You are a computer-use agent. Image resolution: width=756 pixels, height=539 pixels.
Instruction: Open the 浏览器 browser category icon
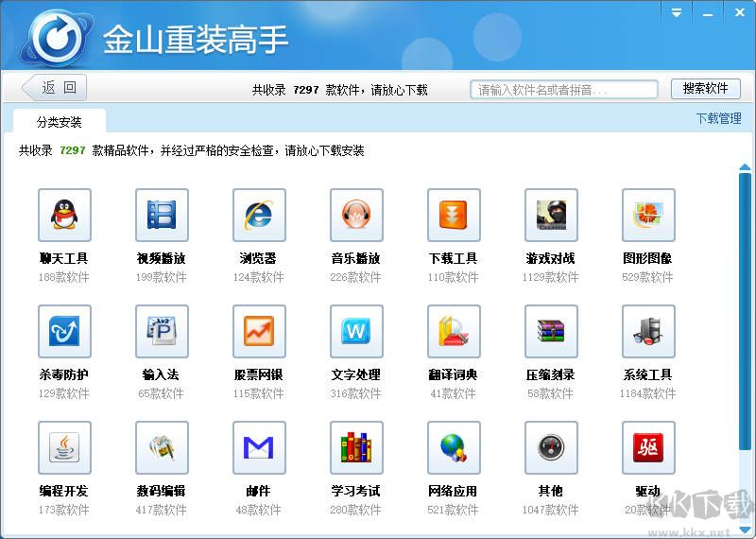click(x=259, y=216)
